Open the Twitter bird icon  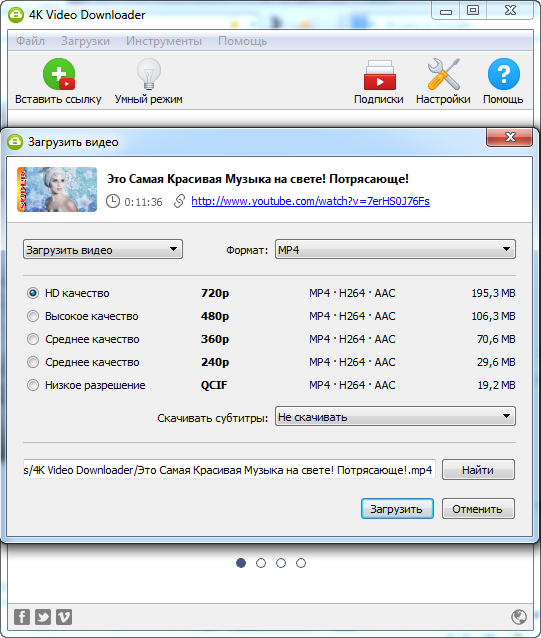click(43, 617)
